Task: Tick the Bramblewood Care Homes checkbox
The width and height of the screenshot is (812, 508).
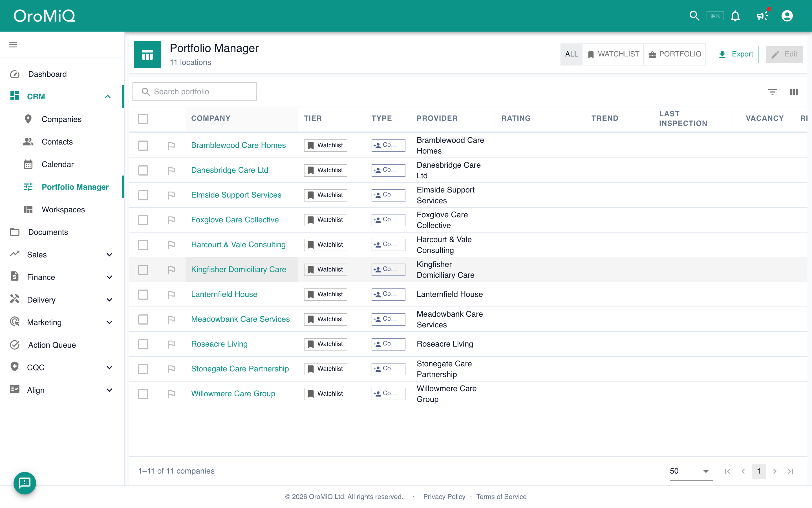Action: pos(143,145)
